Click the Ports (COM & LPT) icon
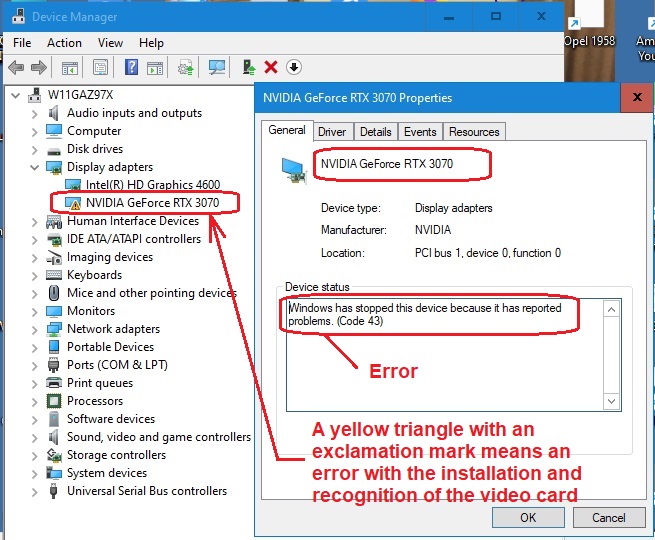Image resolution: width=655 pixels, height=540 pixels. click(x=53, y=365)
